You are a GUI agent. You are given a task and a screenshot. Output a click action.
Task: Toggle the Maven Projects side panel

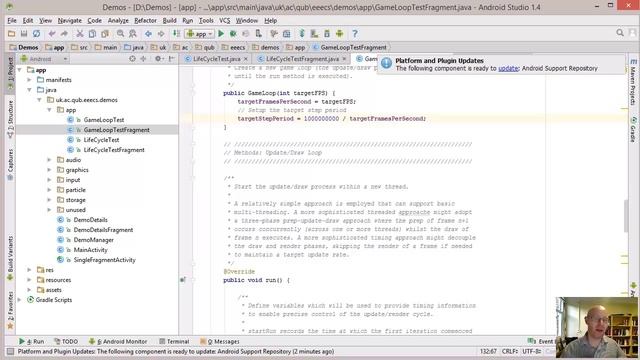pyautogui.click(x=633, y=83)
